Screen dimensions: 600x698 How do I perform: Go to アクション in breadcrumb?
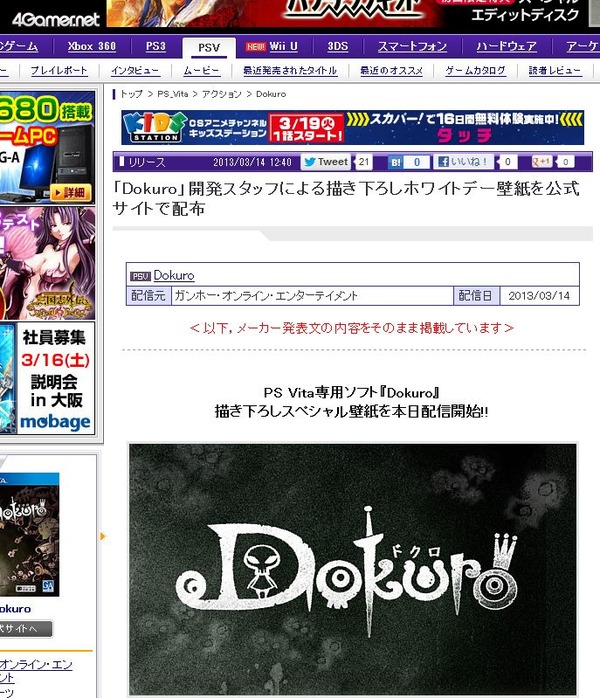pos(222,94)
